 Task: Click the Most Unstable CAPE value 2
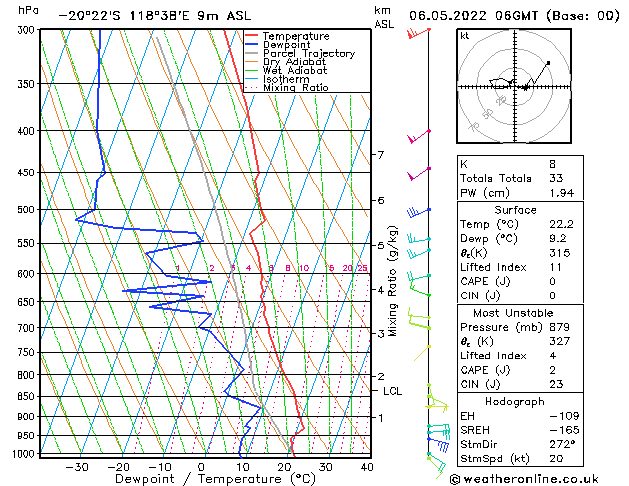click(x=553, y=370)
